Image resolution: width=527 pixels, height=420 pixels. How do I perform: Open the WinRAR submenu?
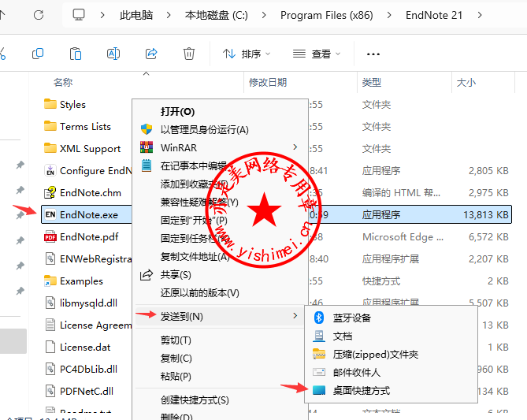[x=220, y=147]
